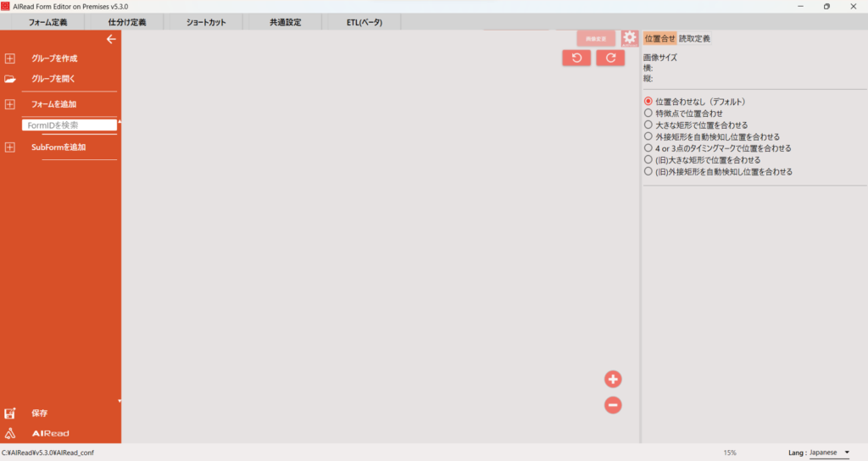Image resolution: width=868 pixels, height=461 pixels.
Task: Collapse sidebar with the back arrow
Action: click(x=110, y=39)
